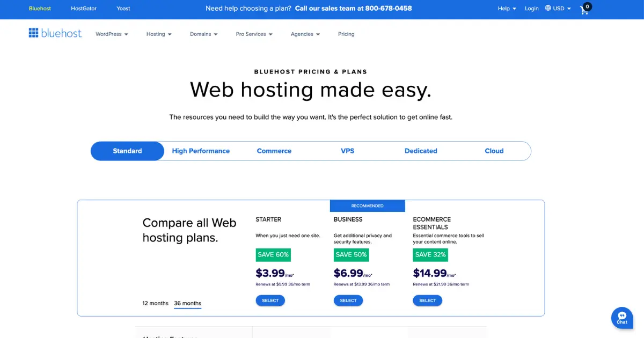Select the eCommerce Essentials plan
The width and height of the screenshot is (644, 338).
(x=428, y=300)
